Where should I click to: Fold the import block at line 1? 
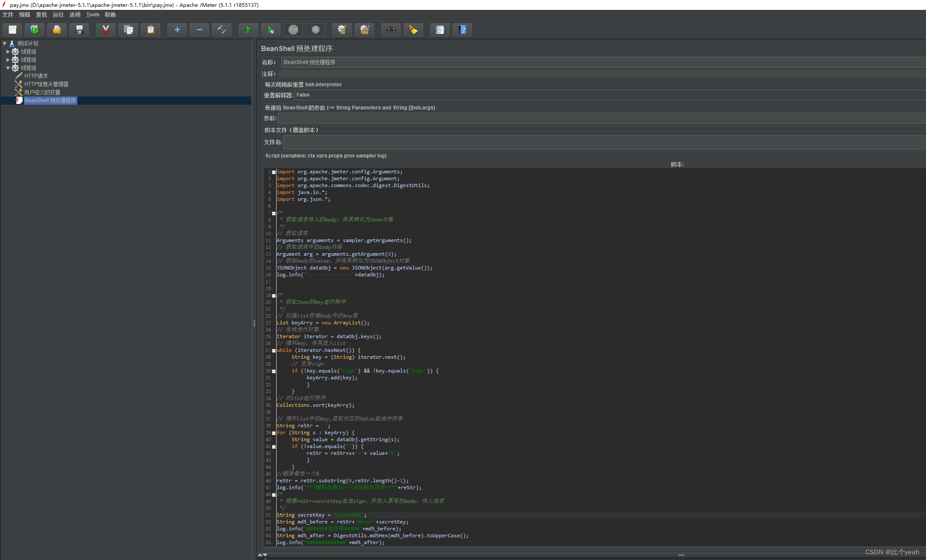274,172
